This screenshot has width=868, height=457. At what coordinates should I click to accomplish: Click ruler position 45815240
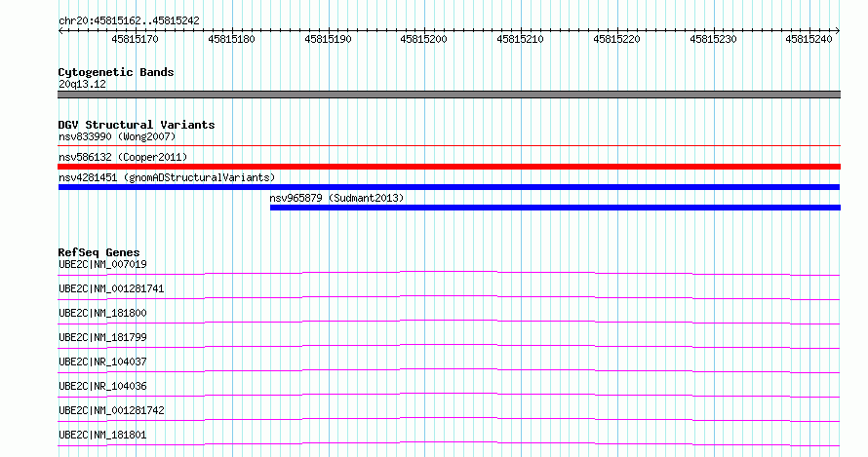point(809,39)
